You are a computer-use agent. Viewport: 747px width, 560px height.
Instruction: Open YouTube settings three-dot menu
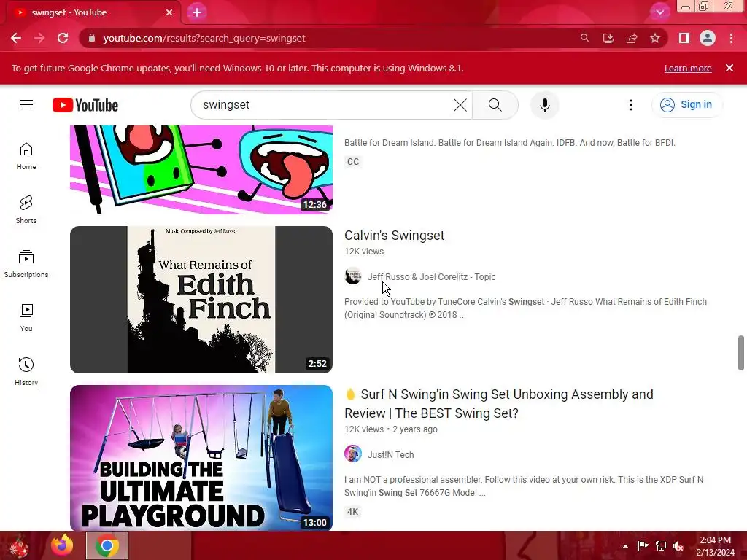(631, 105)
